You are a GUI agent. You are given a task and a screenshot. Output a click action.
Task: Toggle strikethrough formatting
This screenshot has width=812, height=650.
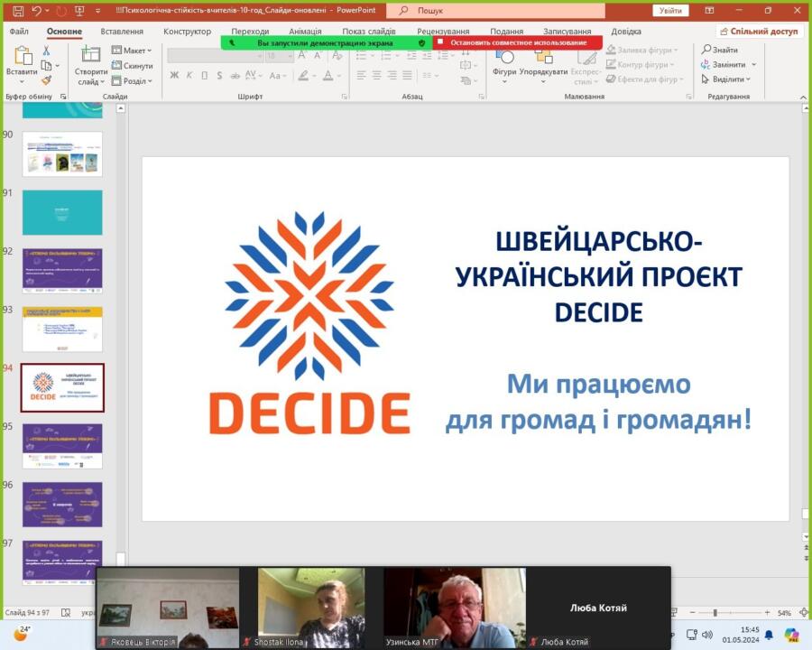(235, 76)
